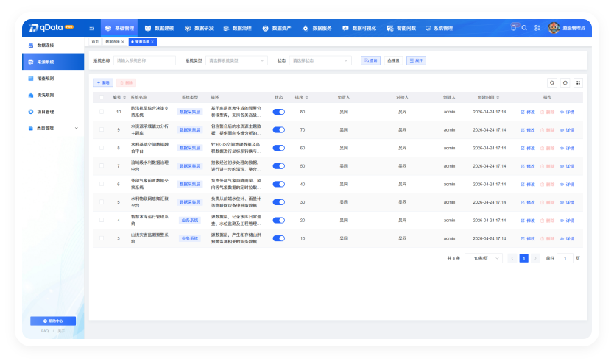
Task: Sort by the 排序 column arrows
Action: tap(306, 97)
